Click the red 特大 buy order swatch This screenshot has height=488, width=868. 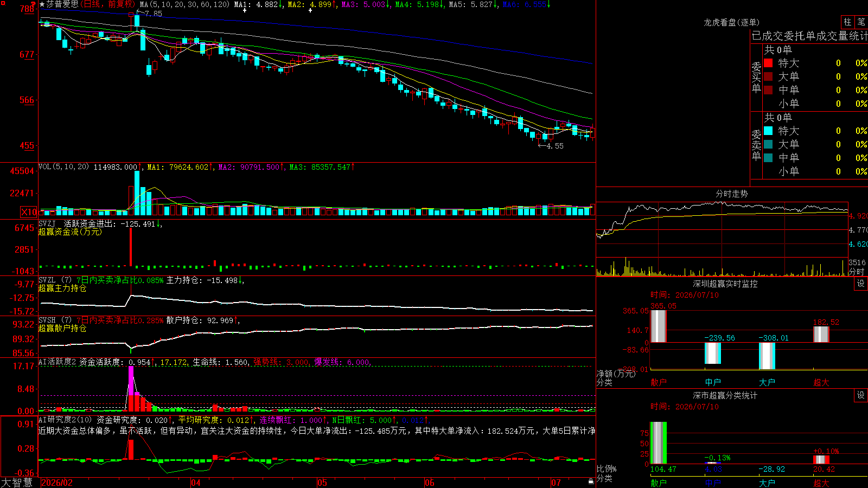click(768, 63)
